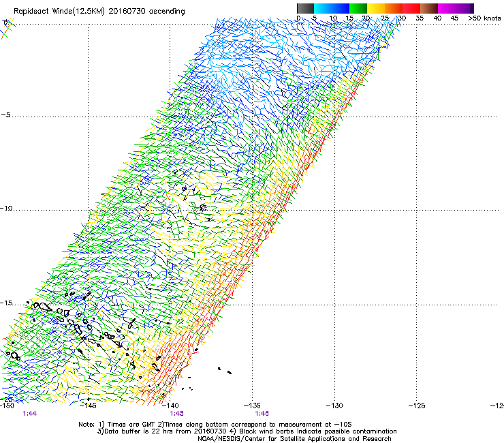Click the yellow 20-25 knots legend swatch
This screenshot has height=443, width=504.
point(376,8)
